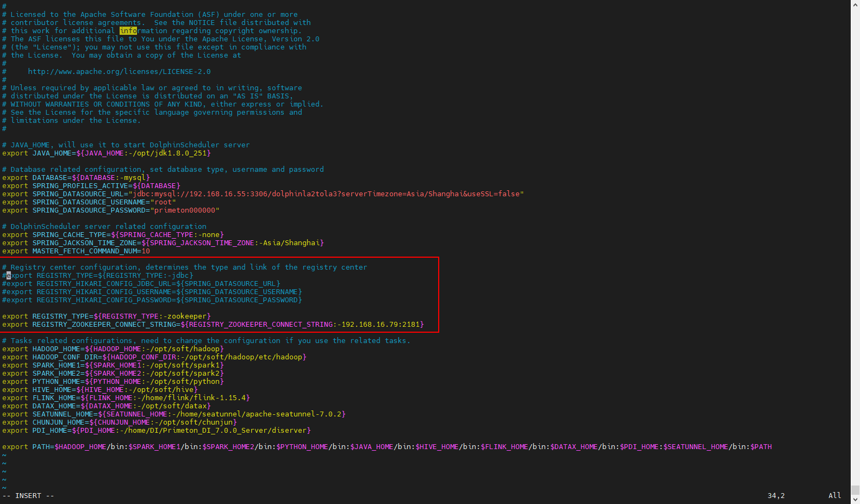This screenshot has width=860, height=504.
Task: Click the highlighted "info" text
Action: coord(128,31)
